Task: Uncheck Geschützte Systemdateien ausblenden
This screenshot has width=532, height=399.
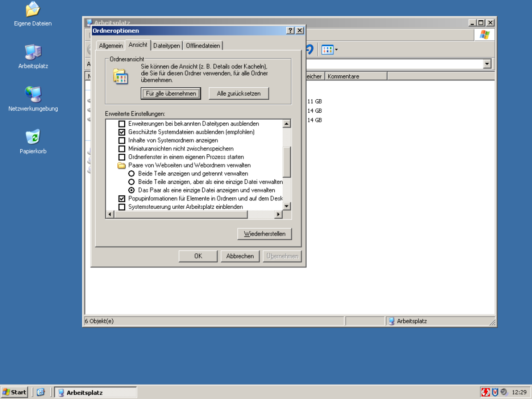Action: [122, 132]
